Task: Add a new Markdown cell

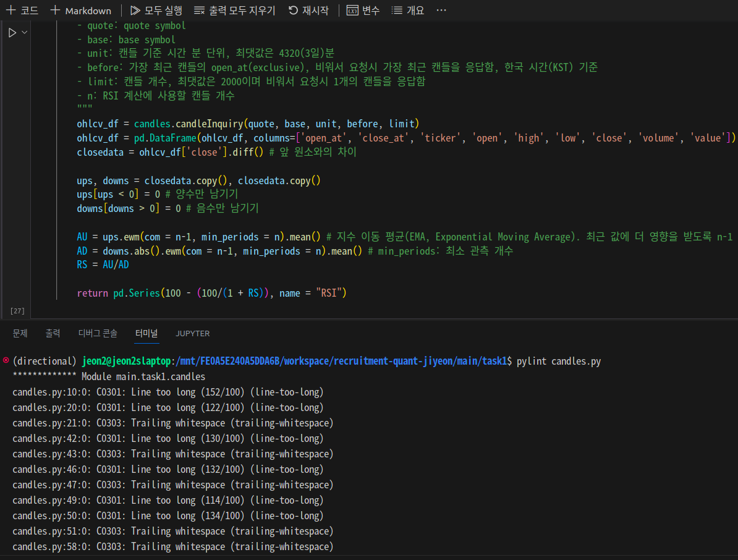Action: [81, 11]
